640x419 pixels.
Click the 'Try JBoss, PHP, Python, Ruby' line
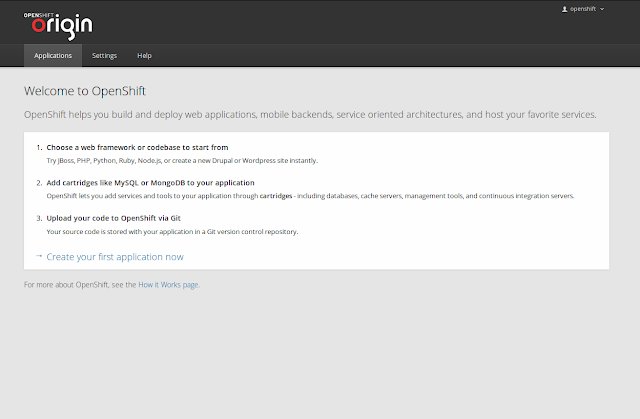(182, 161)
